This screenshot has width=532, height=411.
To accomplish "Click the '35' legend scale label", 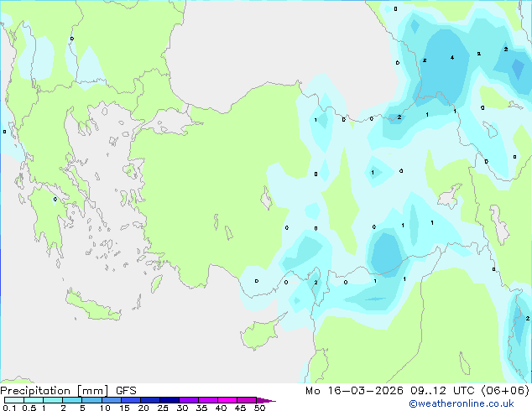I will (202, 408).
